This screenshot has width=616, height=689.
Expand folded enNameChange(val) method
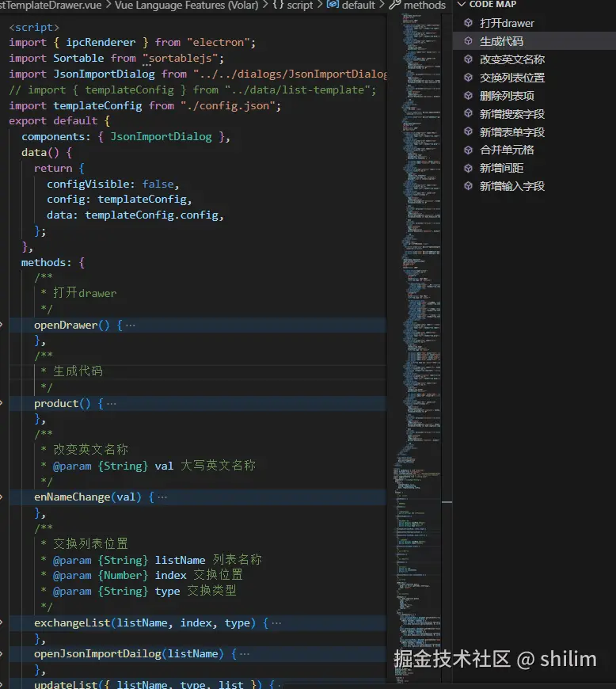click(x=2, y=497)
